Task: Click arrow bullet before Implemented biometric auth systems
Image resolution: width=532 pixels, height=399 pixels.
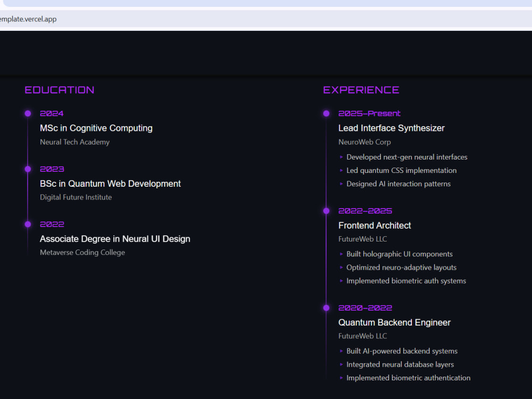Action: 342,281
